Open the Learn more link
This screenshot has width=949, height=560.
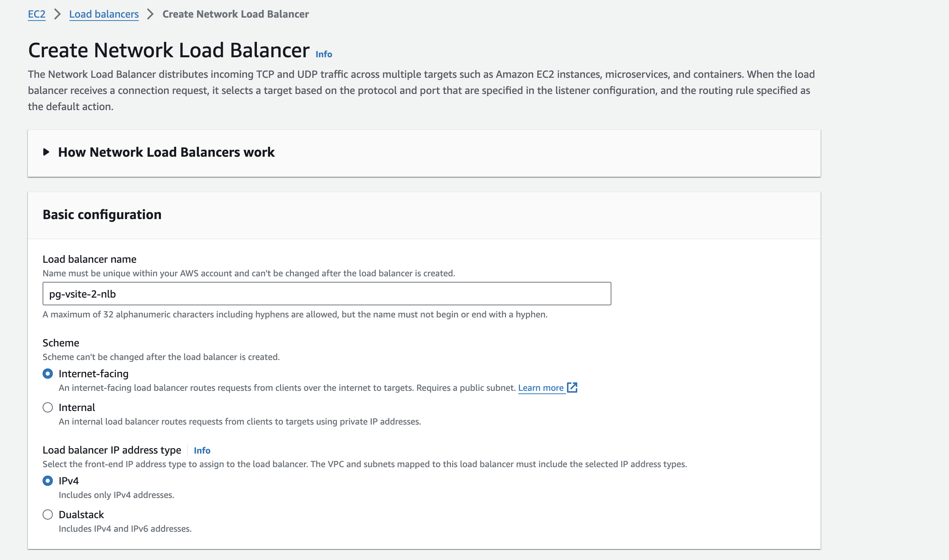[x=540, y=388]
